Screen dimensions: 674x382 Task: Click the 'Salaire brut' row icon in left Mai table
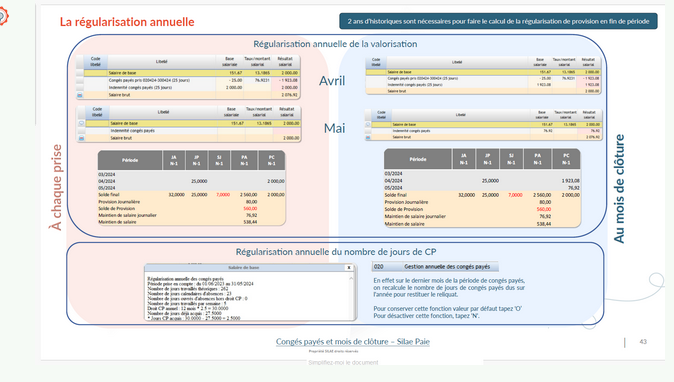(x=81, y=138)
